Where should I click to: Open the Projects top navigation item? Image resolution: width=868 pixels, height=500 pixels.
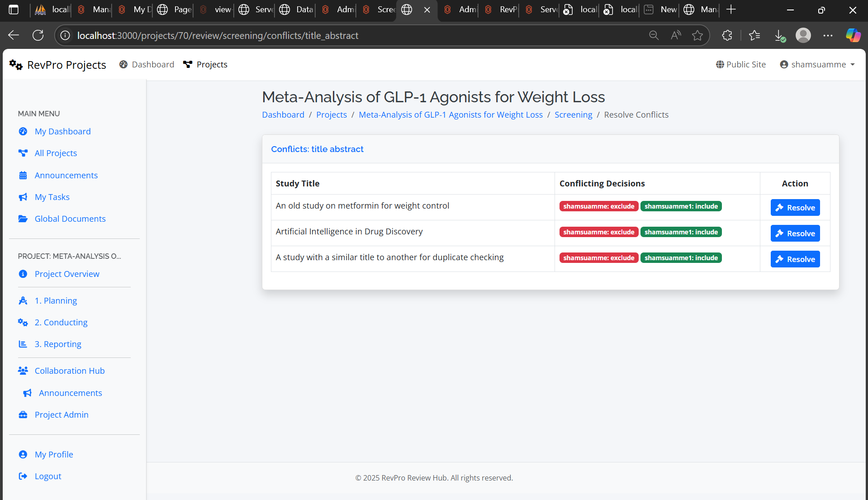[x=205, y=64]
